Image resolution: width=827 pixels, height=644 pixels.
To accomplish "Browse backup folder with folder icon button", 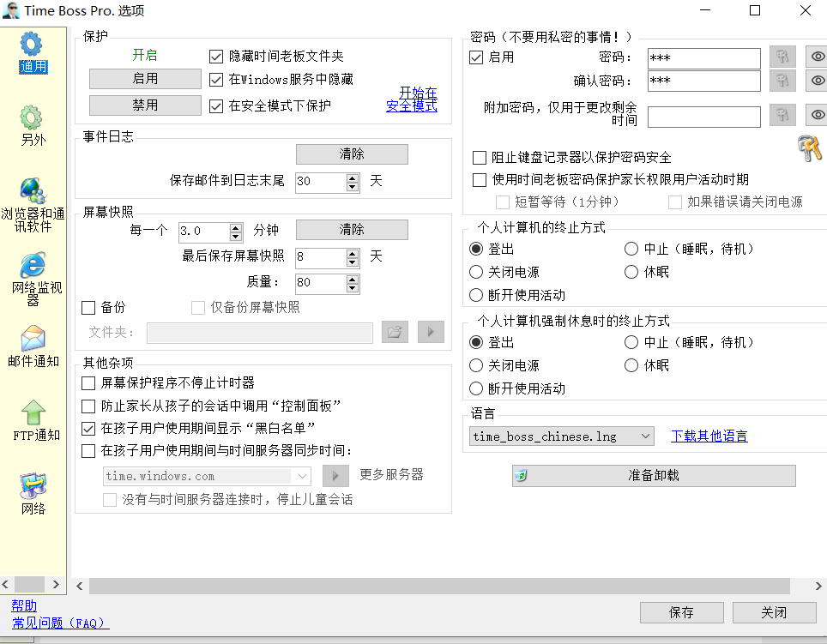I will pyautogui.click(x=395, y=332).
